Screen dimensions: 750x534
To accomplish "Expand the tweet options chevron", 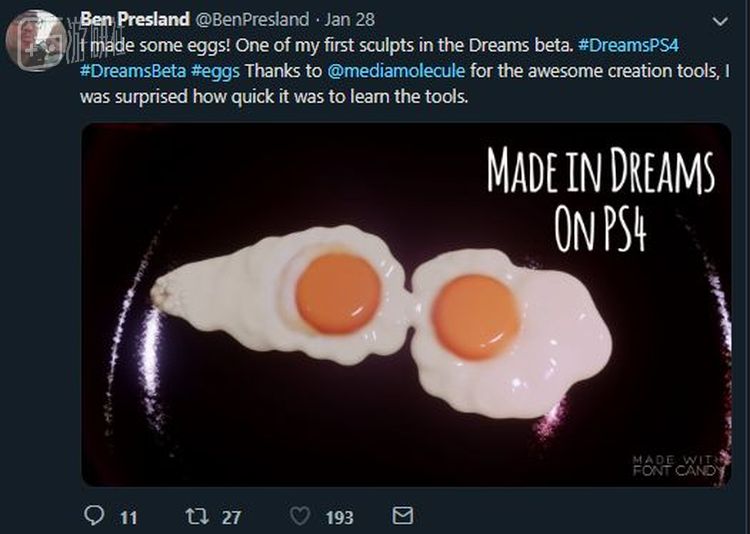I will point(719,19).
